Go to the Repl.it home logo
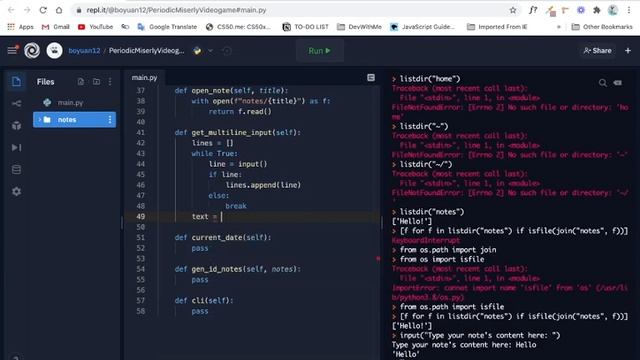The image size is (640, 360). pos(32,51)
